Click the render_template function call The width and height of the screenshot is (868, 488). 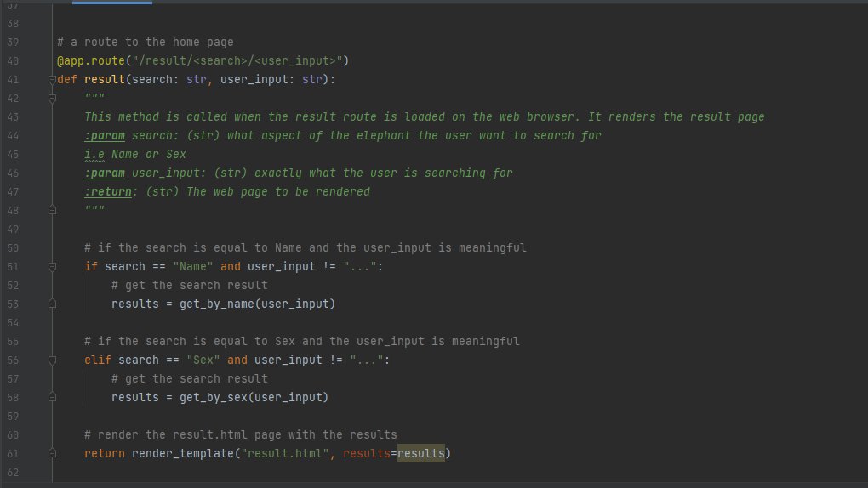[x=183, y=454]
